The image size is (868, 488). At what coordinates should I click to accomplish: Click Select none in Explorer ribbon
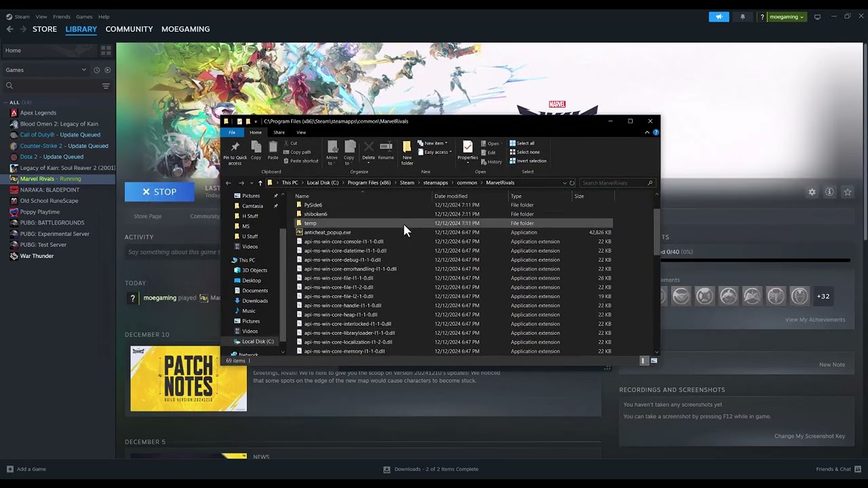pyautogui.click(x=524, y=152)
